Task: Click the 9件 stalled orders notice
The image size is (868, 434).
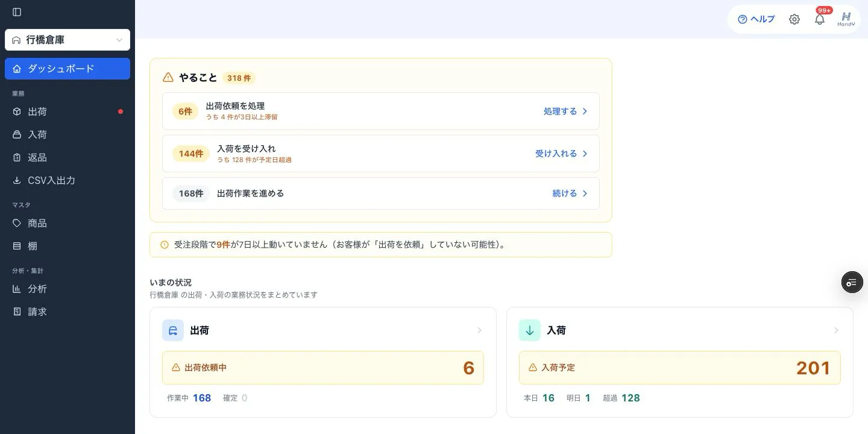Action: (381, 245)
